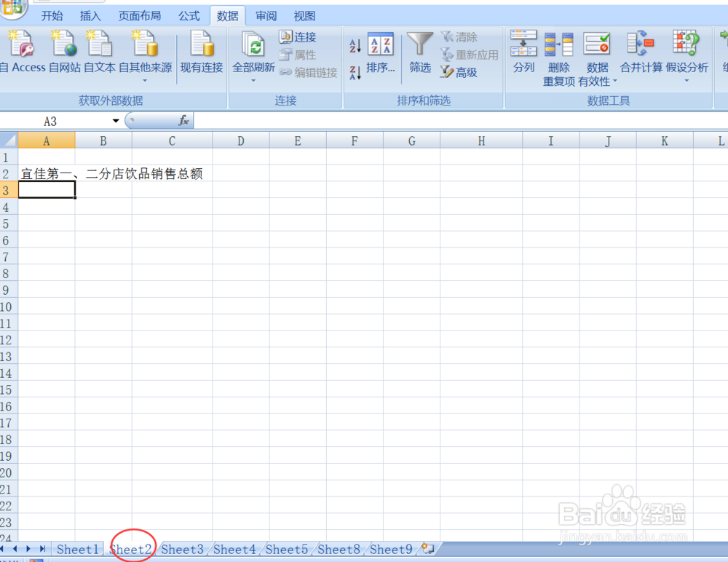Select the Data (数据) ribbon tab
This screenshot has width=728, height=562.
[x=227, y=16]
